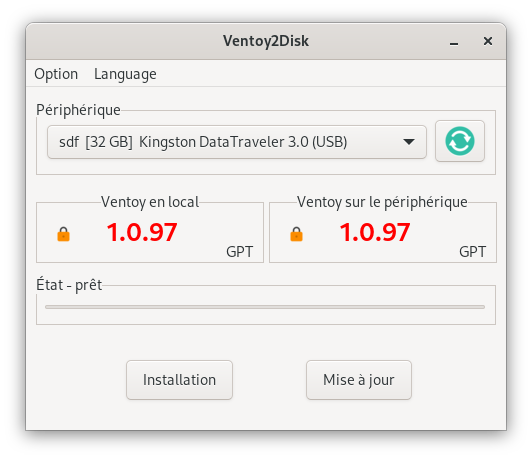Click the lock icon under Ventoy sur le périphérique
Image resolution: width=532 pixels, height=459 pixels.
[296, 234]
